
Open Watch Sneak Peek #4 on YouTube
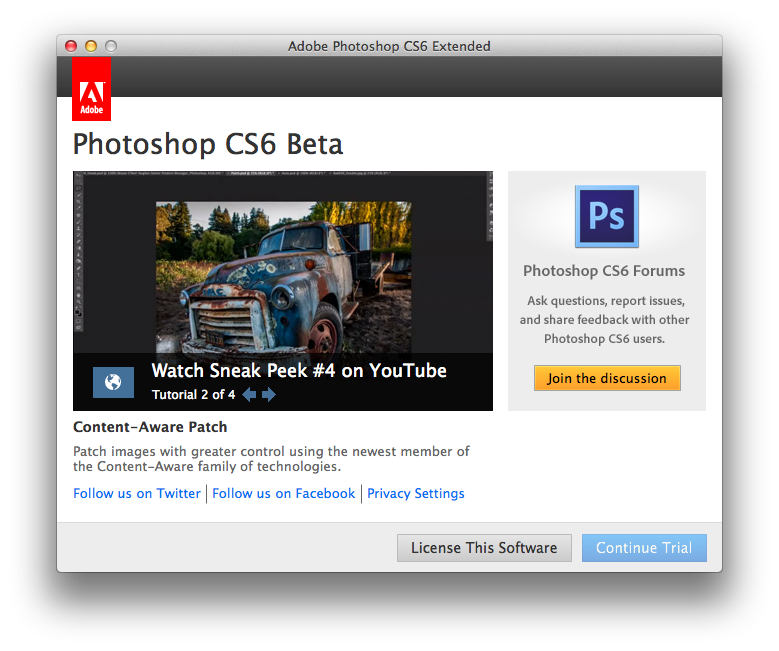point(299,371)
